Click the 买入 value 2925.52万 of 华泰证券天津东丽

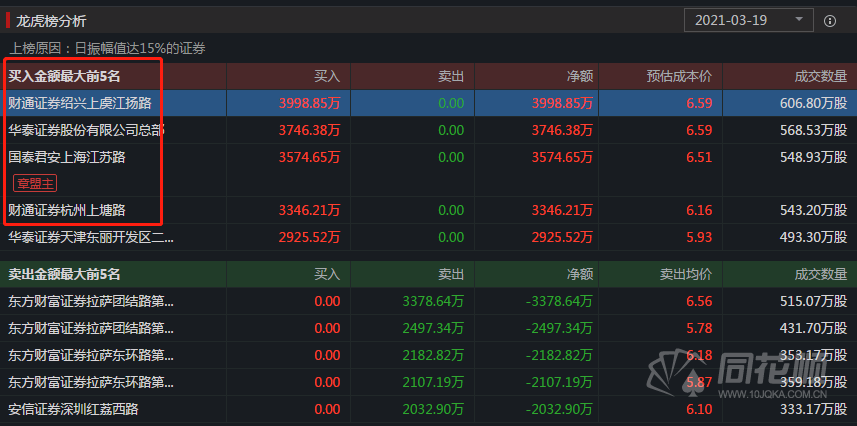(x=309, y=237)
